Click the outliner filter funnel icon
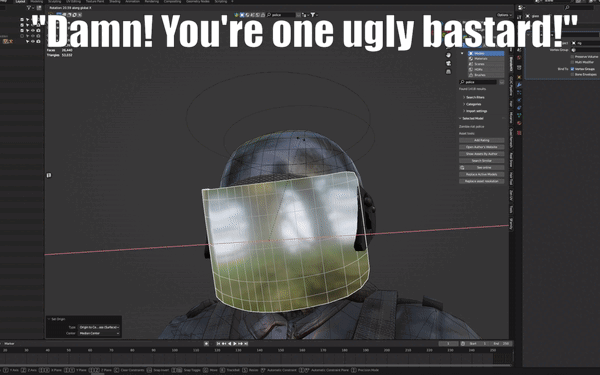600x375 pixels. click(x=29, y=8)
